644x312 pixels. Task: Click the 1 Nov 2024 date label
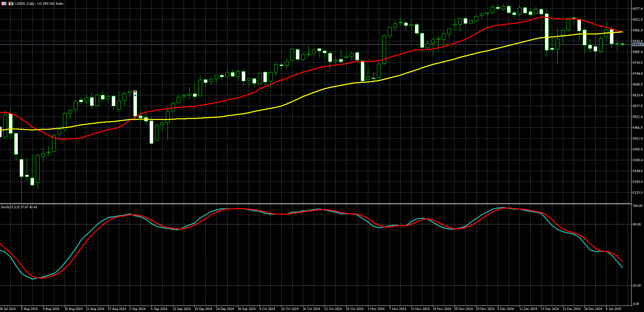pyautogui.click(x=376, y=309)
